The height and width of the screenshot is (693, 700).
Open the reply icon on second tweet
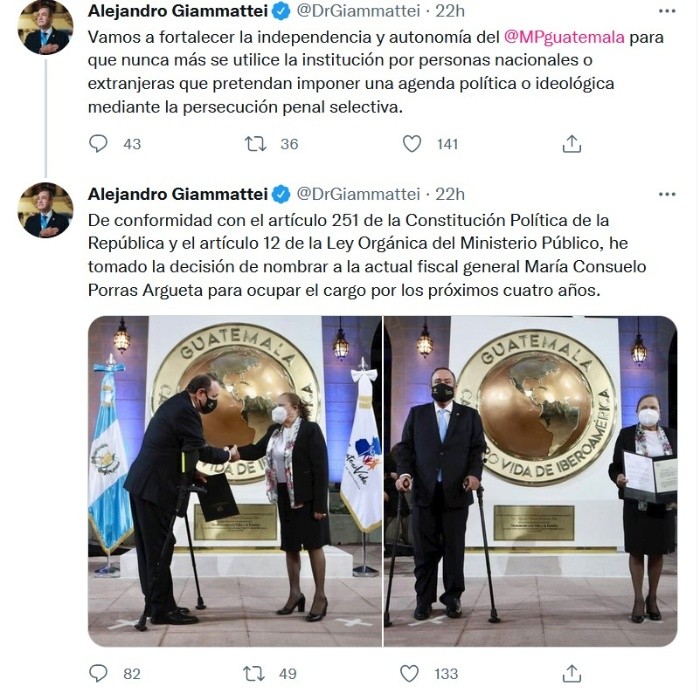click(98, 673)
